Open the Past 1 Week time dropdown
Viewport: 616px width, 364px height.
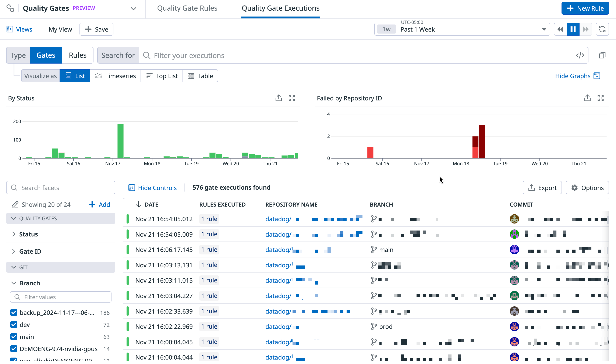pyautogui.click(x=463, y=29)
